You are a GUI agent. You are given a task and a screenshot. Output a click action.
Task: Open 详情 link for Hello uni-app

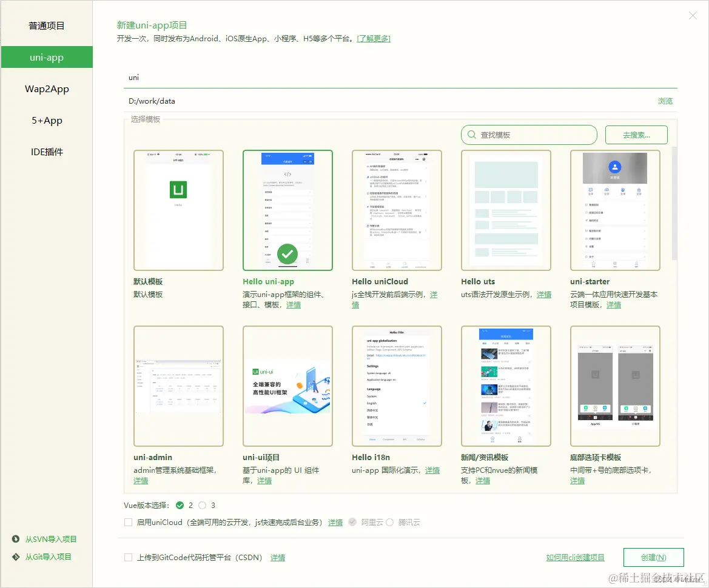coord(294,305)
